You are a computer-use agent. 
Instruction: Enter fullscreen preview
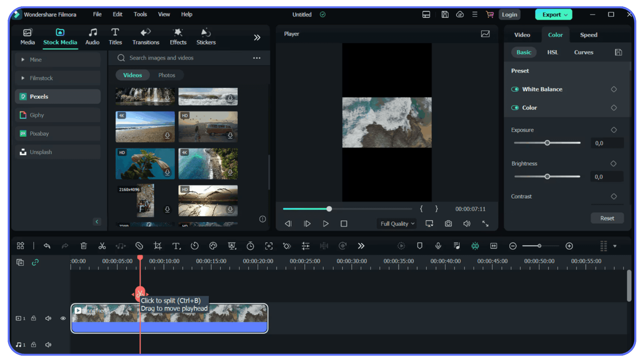click(x=485, y=224)
